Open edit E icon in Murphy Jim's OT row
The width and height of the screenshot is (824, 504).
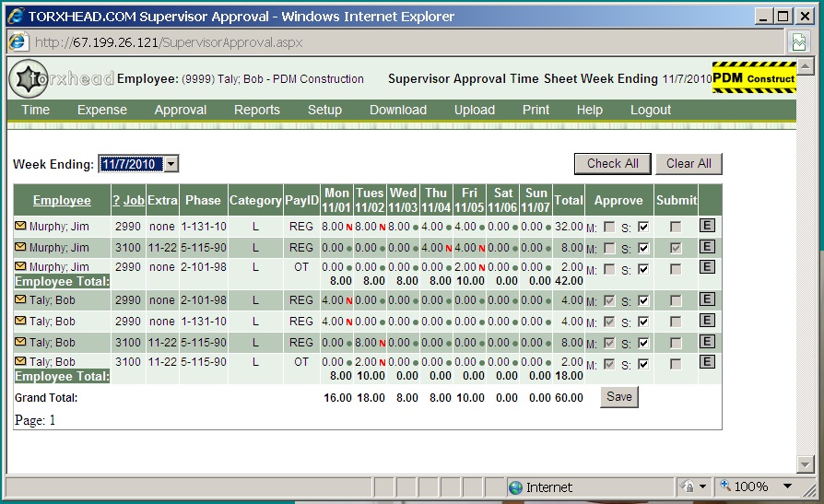click(x=708, y=267)
